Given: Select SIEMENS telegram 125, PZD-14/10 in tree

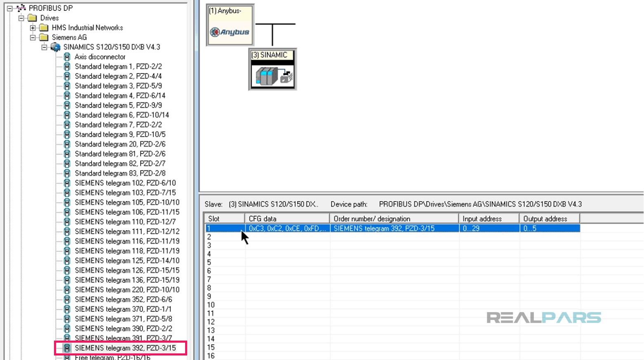Looking at the screenshot, I should [x=127, y=261].
